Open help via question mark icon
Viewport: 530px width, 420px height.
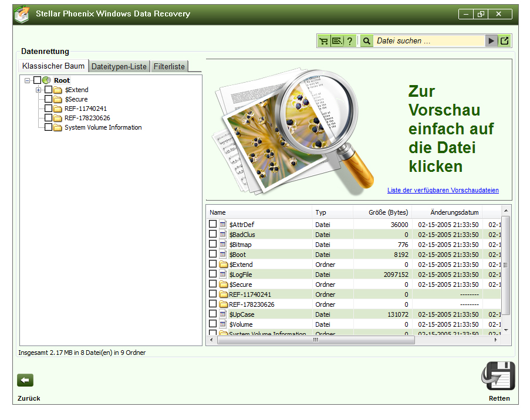350,41
